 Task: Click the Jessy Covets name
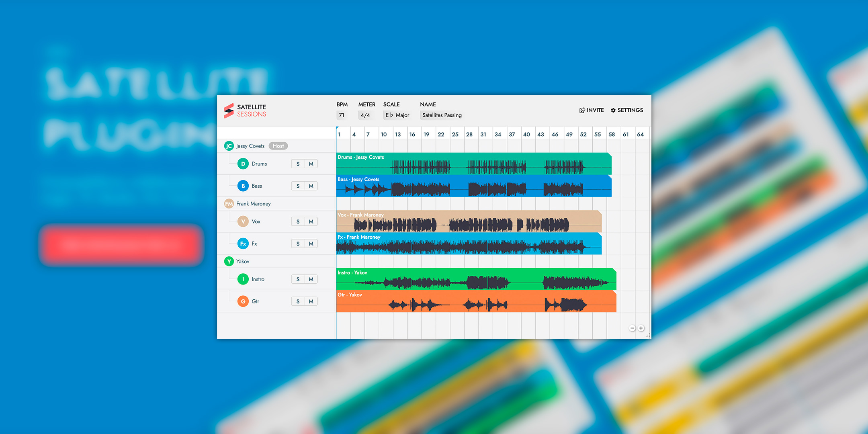tap(250, 146)
